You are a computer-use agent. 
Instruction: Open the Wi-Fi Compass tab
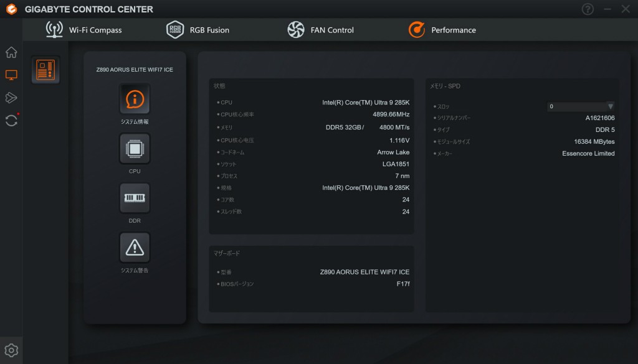pos(84,30)
